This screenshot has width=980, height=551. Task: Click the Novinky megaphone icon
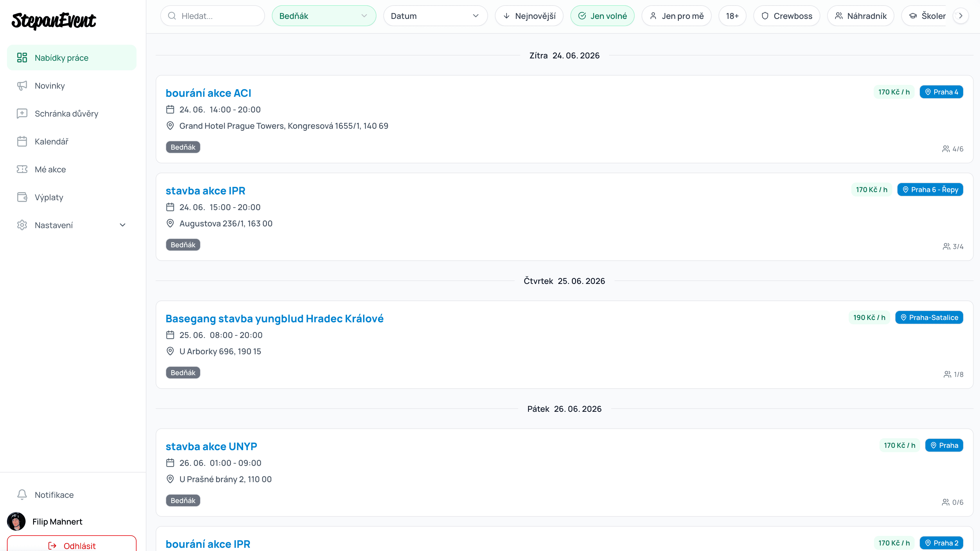coord(22,86)
